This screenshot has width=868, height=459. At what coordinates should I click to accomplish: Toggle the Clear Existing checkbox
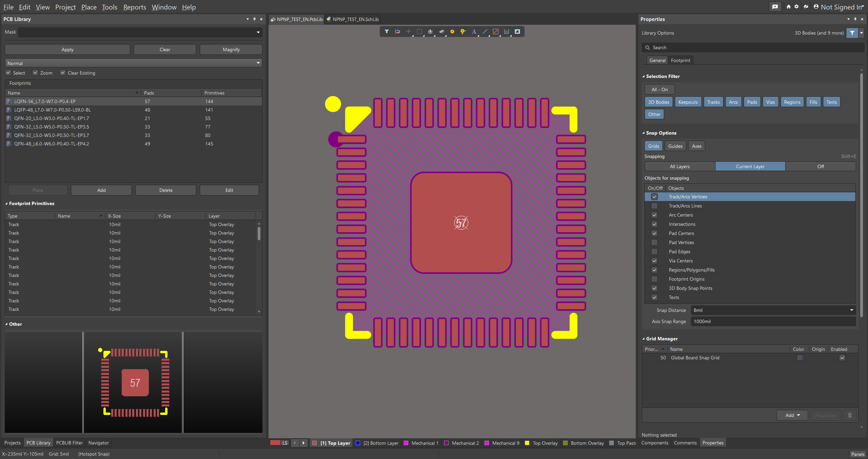(62, 73)
